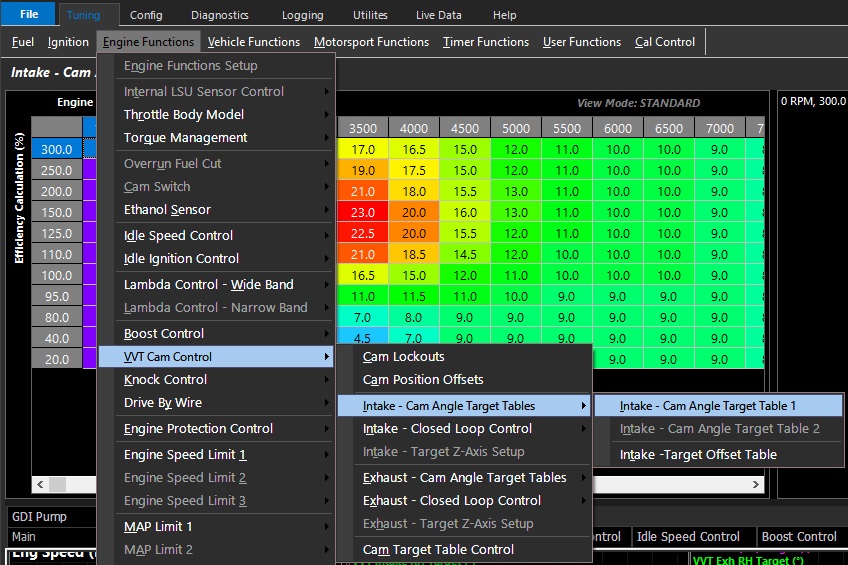Open the bottom Boost Control tab
Viewport: 848px width, 565px height.
799,537
